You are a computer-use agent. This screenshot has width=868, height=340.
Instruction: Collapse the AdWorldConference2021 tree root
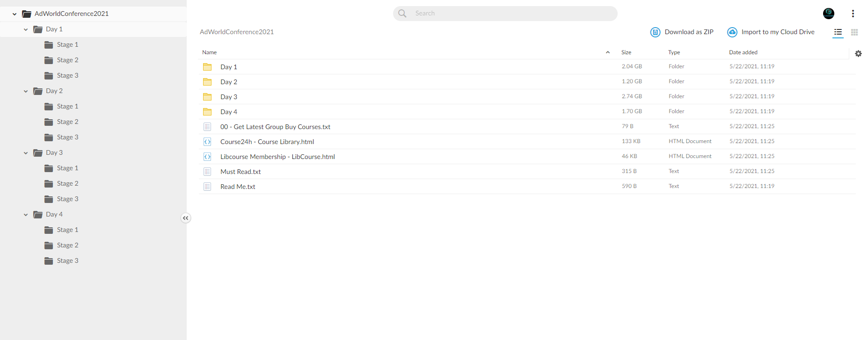coord(15,14)
